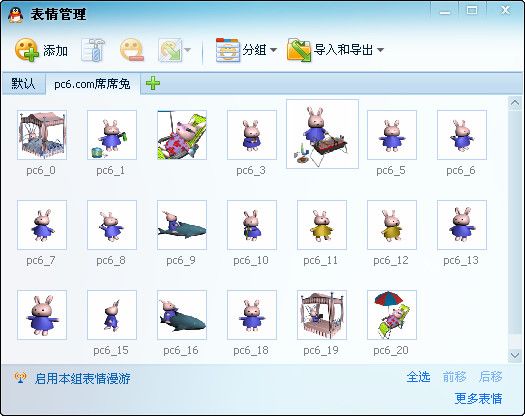The width and height of the screenshot is (525, 416).
Task: Select yellow rabbit emoticon pc6_11
Action: pyautogui.click(x=322, y=225)
